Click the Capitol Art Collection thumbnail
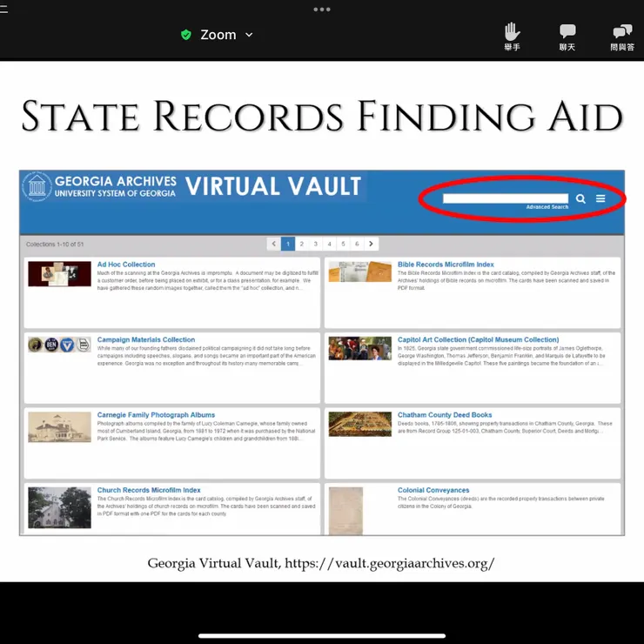644x644 pixels. [x=360, y=348]
